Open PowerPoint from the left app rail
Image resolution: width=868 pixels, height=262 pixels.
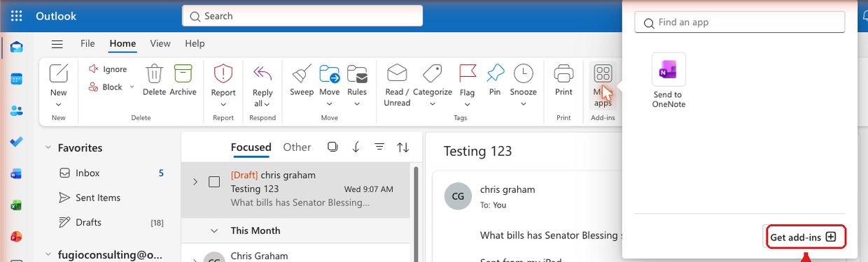tap(17, 237)
